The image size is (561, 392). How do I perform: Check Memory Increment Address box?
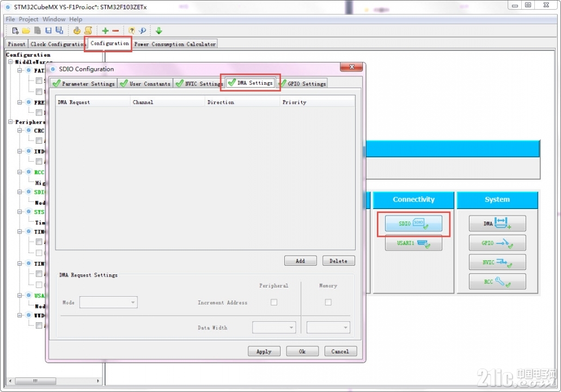tap(328, 302)
